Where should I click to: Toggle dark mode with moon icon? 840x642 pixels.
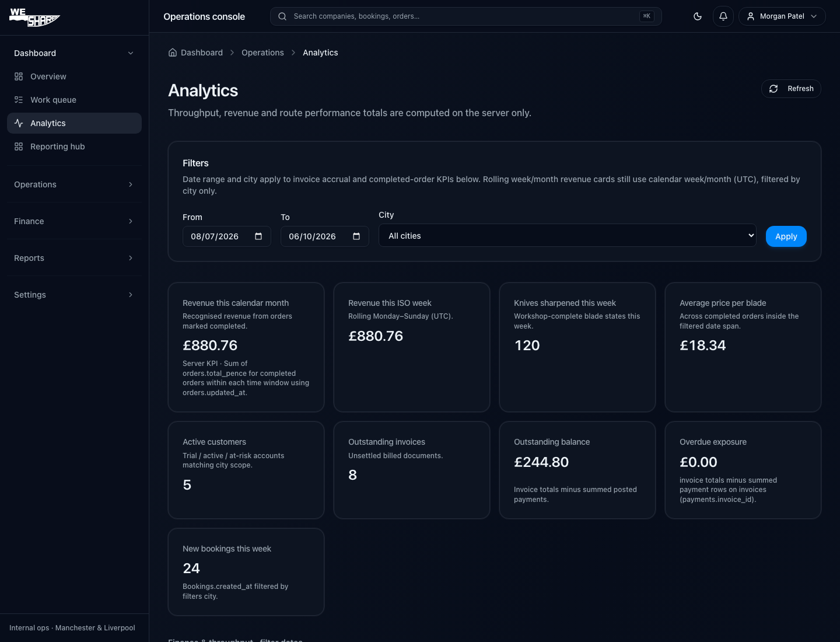coord(698,16)
